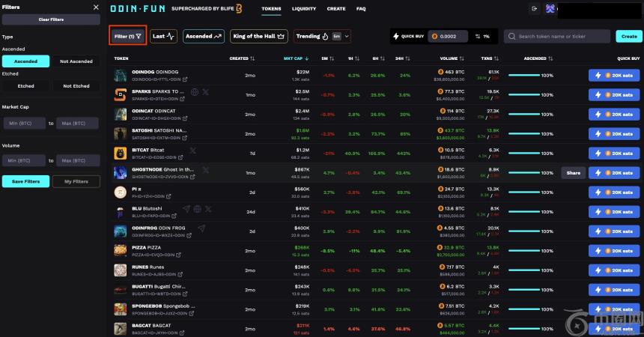Image resolution: width=644 pixels, height=337 pixels.
Task: Open the Telegram link for BLU token
Action: click(x=186, y=209)
